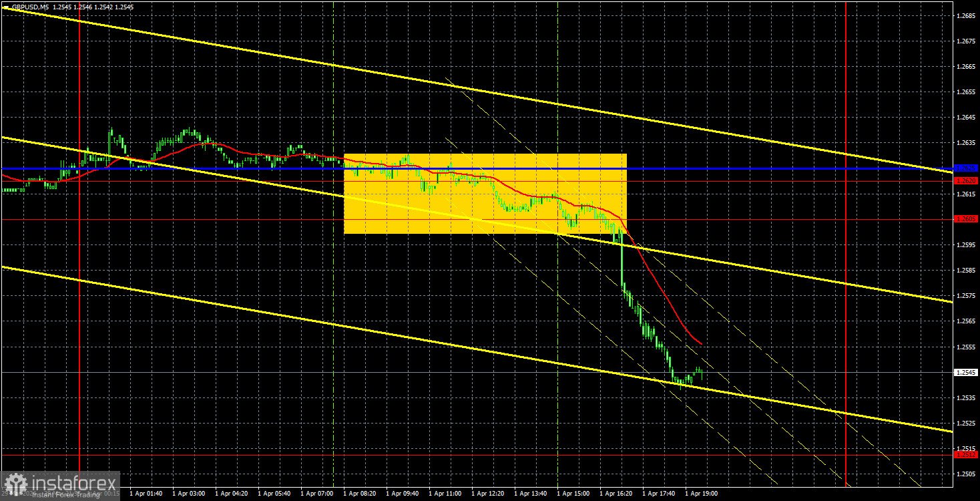Click the 1 Apr 16:20 time label

(x=616, y=494)
